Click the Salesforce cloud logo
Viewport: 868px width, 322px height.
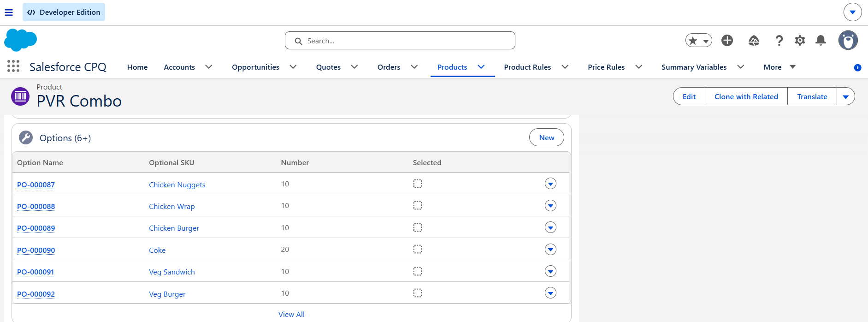pos(20,40)
